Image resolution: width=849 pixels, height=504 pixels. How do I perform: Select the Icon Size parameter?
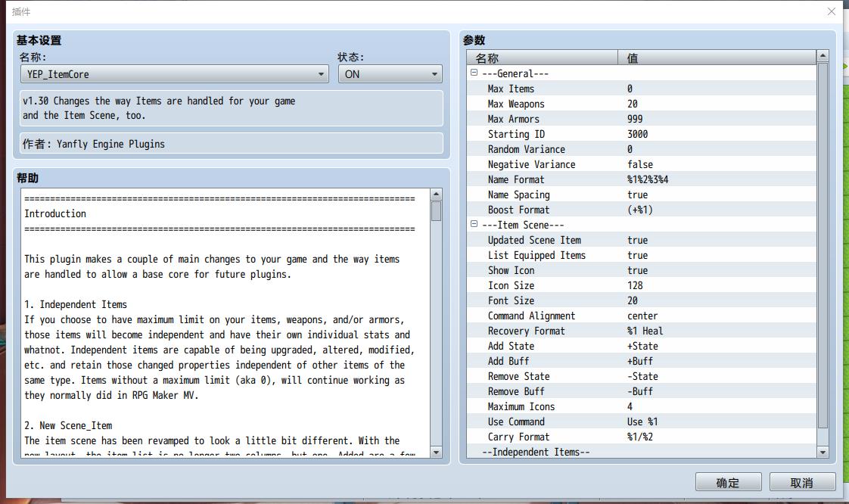click(x=642, y=286)
